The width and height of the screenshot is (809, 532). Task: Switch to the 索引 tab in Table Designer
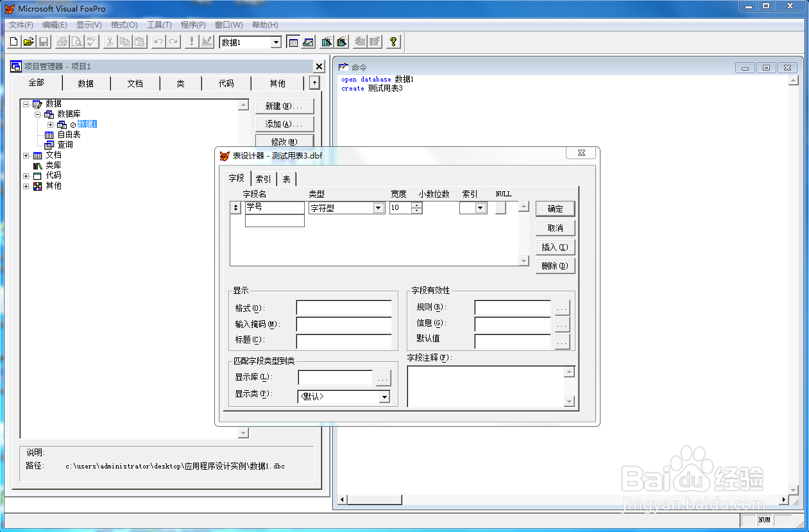click(x=263, y=179)
